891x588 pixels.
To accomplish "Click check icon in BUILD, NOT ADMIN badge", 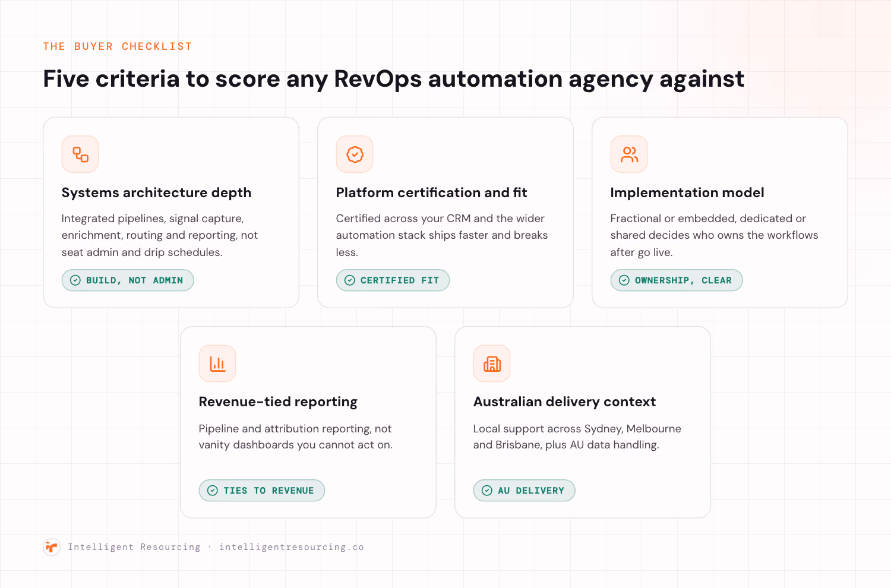I will [75, 280].
